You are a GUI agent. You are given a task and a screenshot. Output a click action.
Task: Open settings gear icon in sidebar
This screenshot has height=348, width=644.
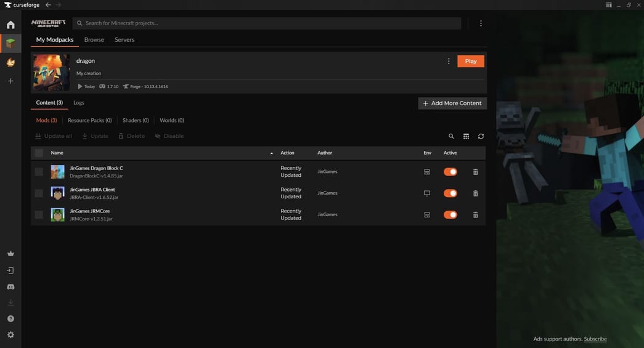click(10, 335)
